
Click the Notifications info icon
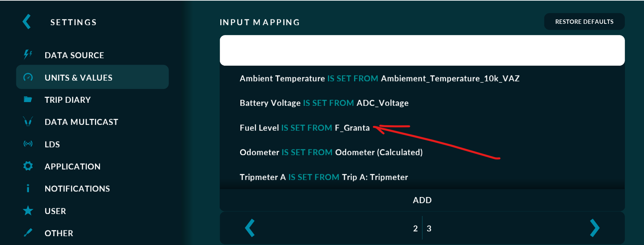tap(28, 188)
